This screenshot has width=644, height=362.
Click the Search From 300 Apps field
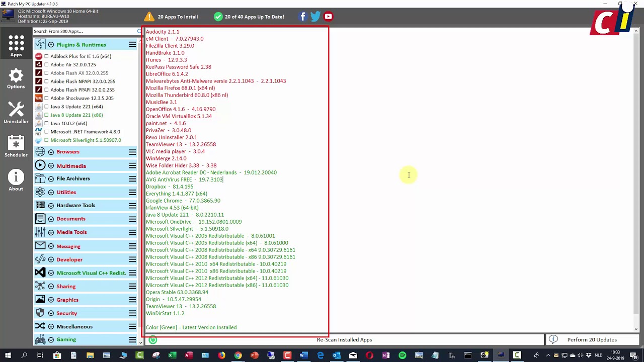(x=85, y=32)
